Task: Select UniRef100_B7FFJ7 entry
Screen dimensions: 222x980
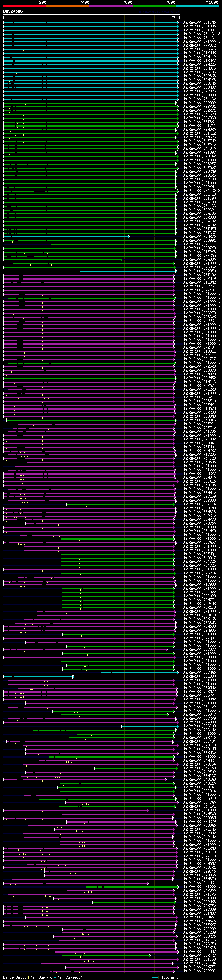Action: pyautogui.click(x=199, y=244)
